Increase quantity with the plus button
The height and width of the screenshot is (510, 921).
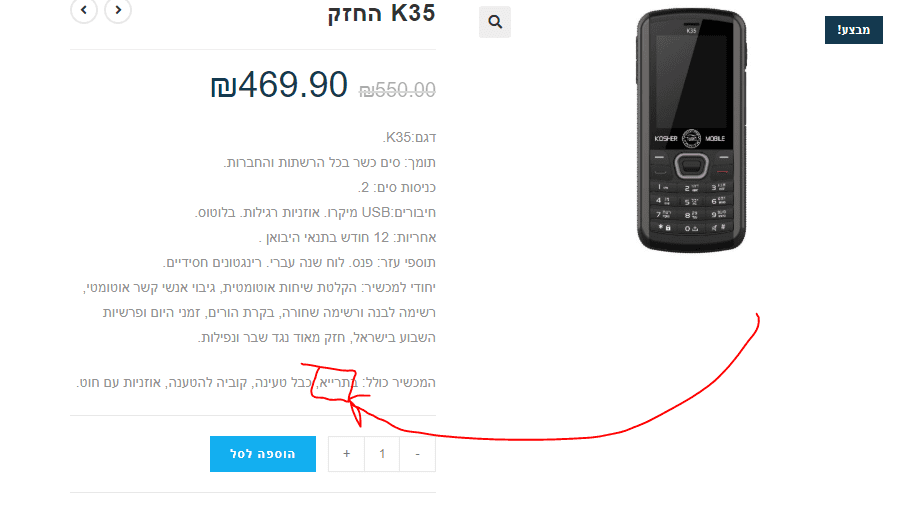coord(347,454)
